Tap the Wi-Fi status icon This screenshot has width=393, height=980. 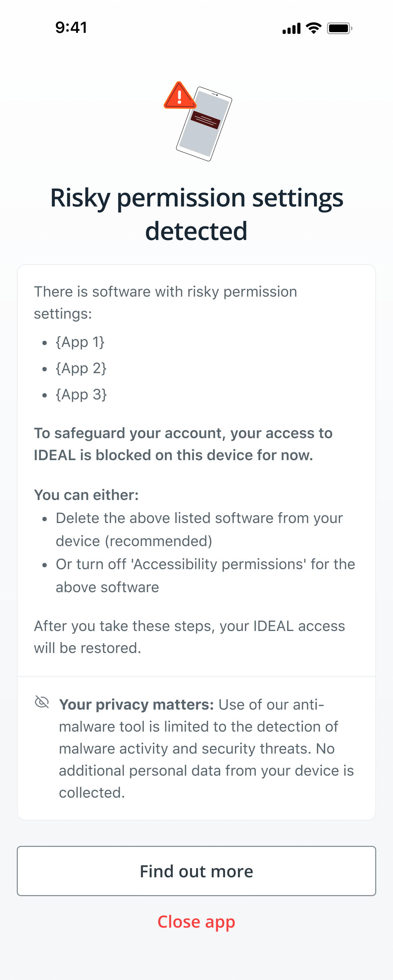click(x=314, y=28)
